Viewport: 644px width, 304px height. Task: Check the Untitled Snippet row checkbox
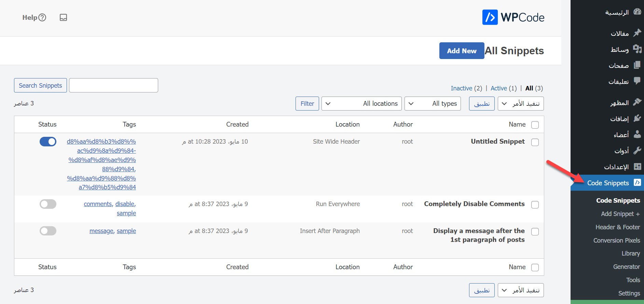[x=535, y=142]
